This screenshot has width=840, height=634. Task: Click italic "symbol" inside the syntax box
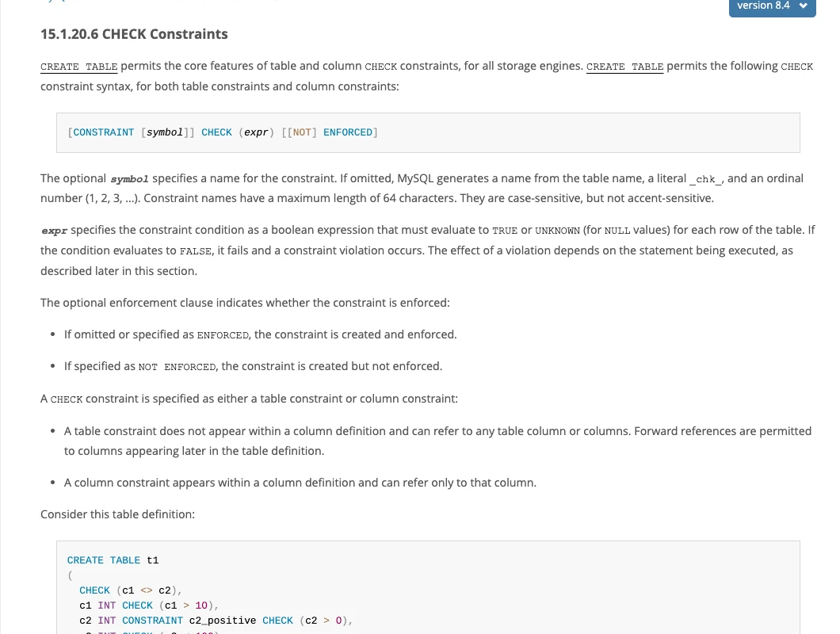165,132
